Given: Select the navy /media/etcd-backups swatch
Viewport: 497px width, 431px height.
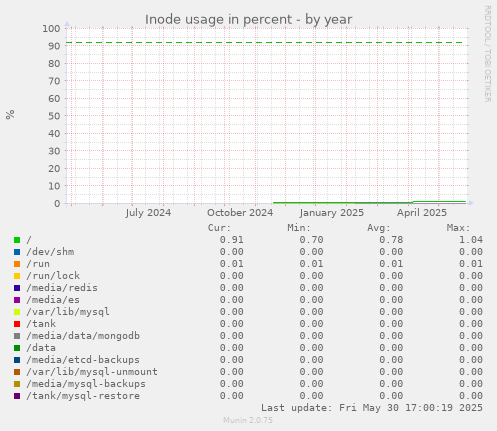Looking at the screenshot, I should point(17,360).
